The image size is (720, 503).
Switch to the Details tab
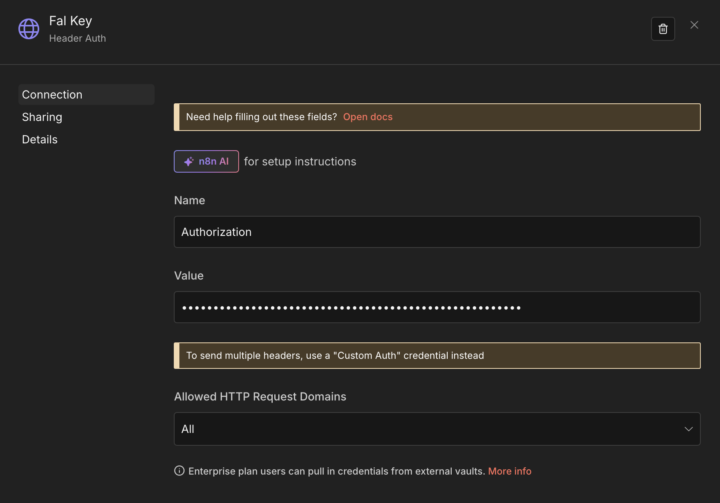coord(39,140)
